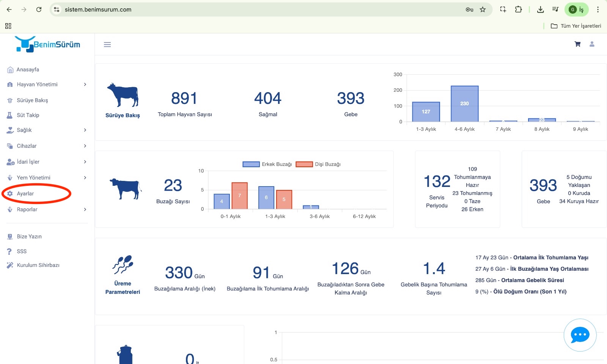Click the Sürüye Bakış cow icon
The image size is (607, 364).
click(123, 95)
